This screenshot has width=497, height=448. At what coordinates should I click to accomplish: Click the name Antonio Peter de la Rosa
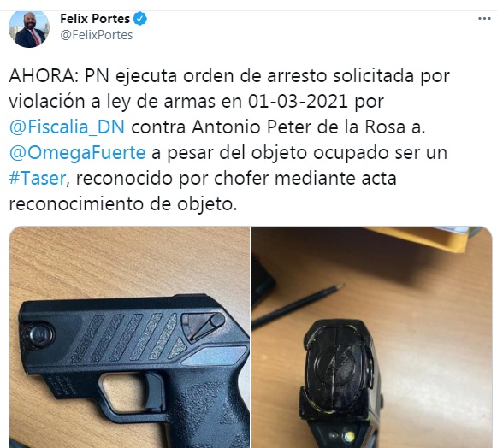(299, 127)
